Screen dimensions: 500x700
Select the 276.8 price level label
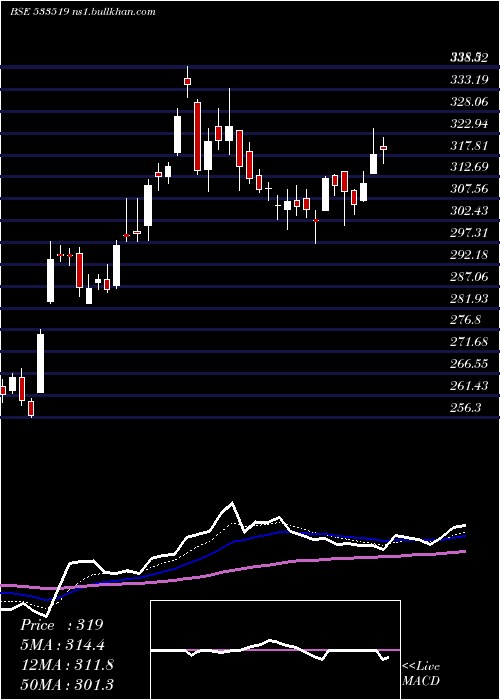465,320
